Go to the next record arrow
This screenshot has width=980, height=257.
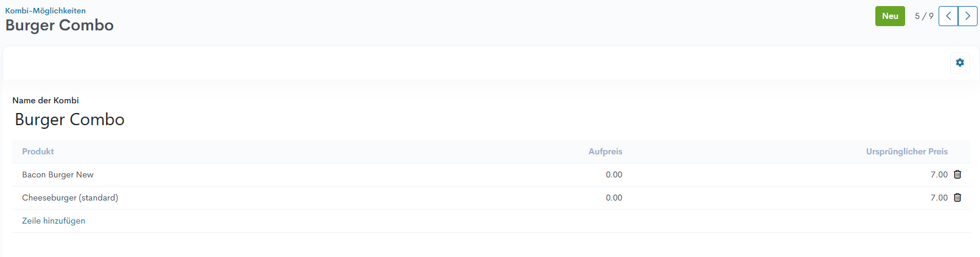pyautogui.click(x=968, y=16)
